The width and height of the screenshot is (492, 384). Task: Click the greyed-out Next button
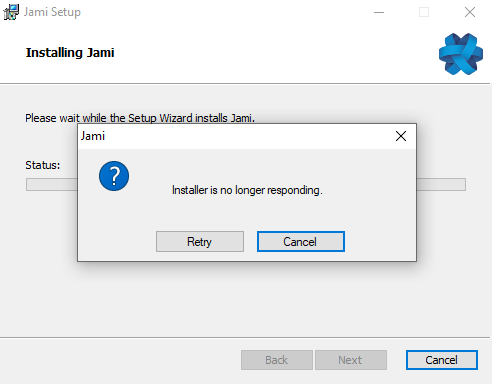tap(351, 360)
